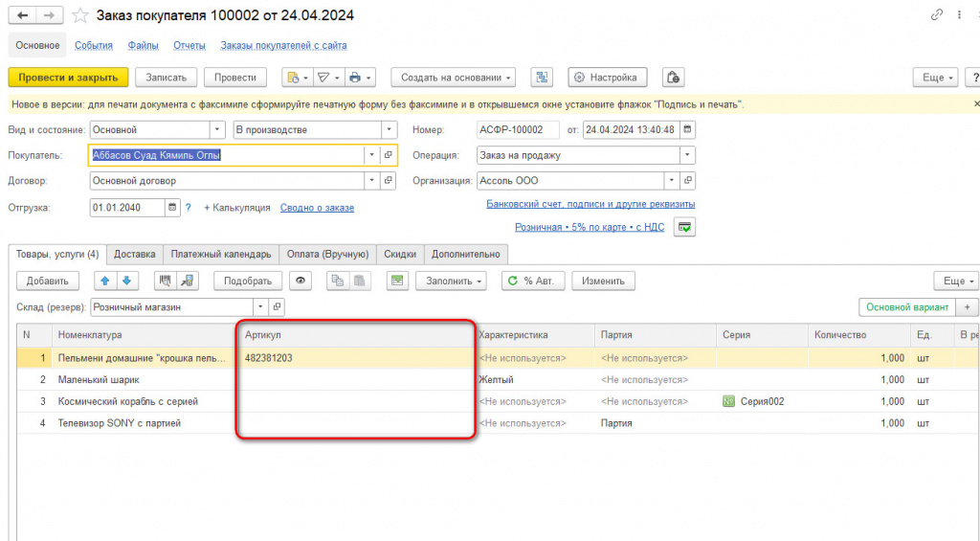Screen dimensions: 980x541
Task: Open the Отчеты section
Action: click(x=189, y=46)
